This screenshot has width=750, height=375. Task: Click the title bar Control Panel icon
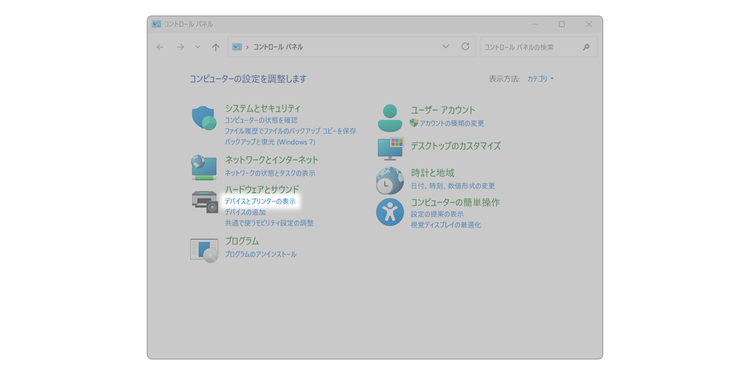point(156,24)
